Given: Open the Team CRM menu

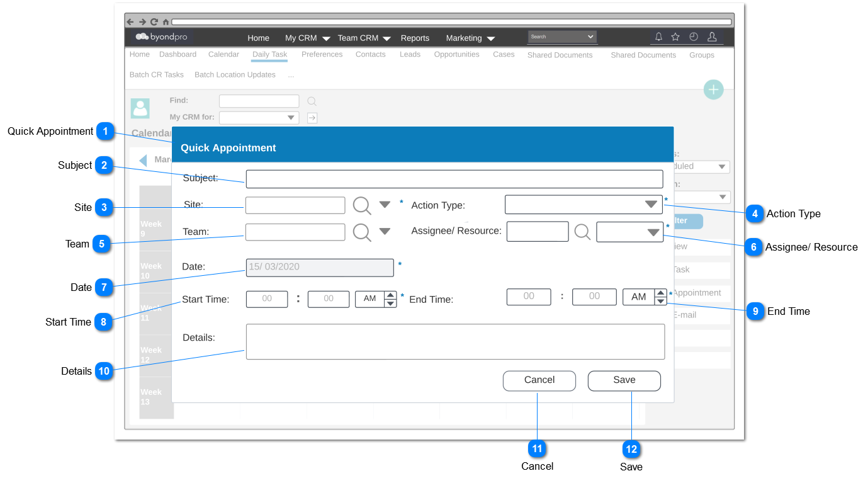Looking at the screenshot, I should click(364, 38).
